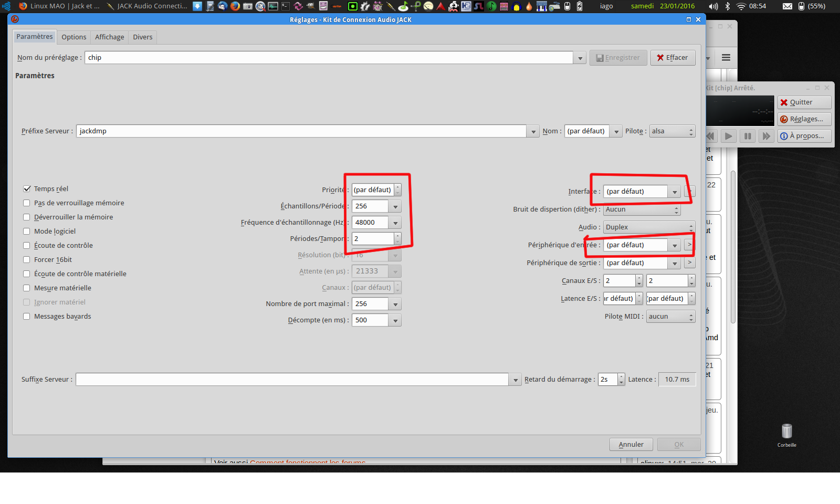Expand the Échantillons/Période dropdown arrow
This screenshot has width=840, height=504.
click(x=395, y=206)
